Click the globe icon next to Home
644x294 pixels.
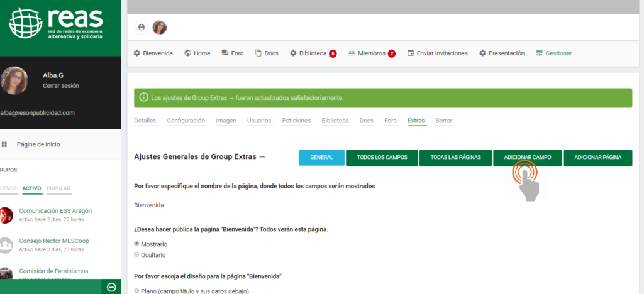[187, 53]
